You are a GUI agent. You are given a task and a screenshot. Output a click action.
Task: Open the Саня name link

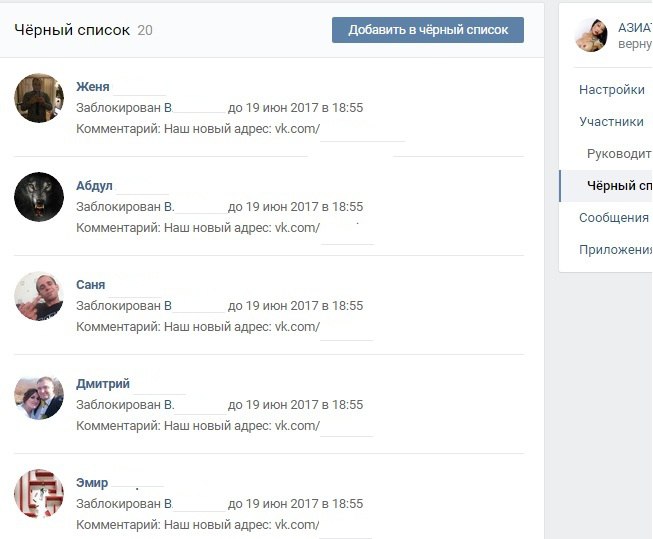[91, 284]
